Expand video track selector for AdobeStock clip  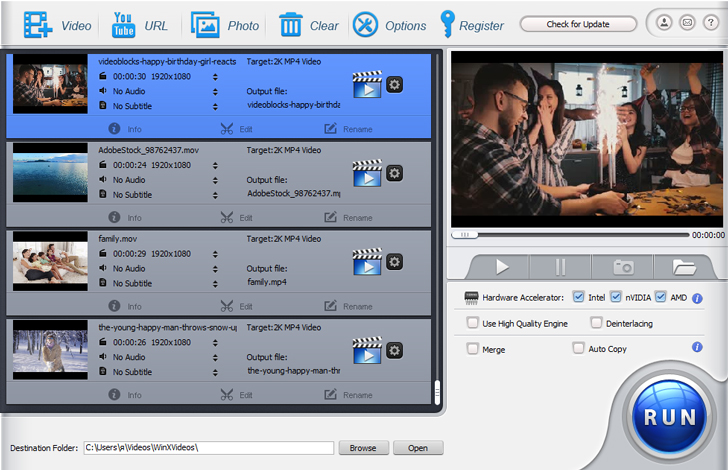215,166
